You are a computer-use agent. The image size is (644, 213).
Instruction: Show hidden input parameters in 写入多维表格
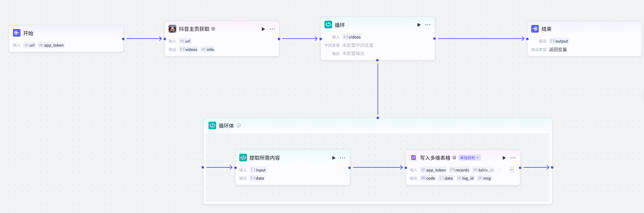coord(512,170)
